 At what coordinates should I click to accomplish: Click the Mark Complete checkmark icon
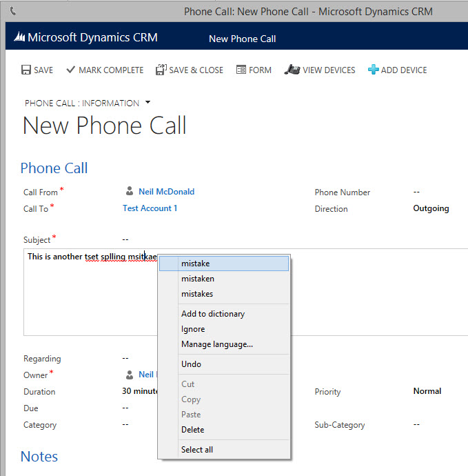point(70,70)
